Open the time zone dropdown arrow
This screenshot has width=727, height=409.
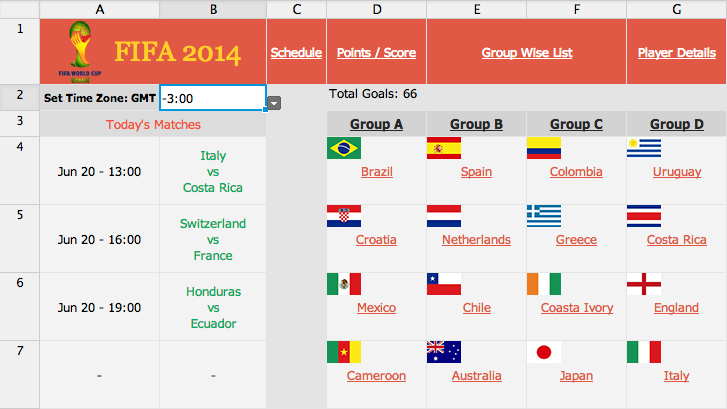click(x=274, y=102)
